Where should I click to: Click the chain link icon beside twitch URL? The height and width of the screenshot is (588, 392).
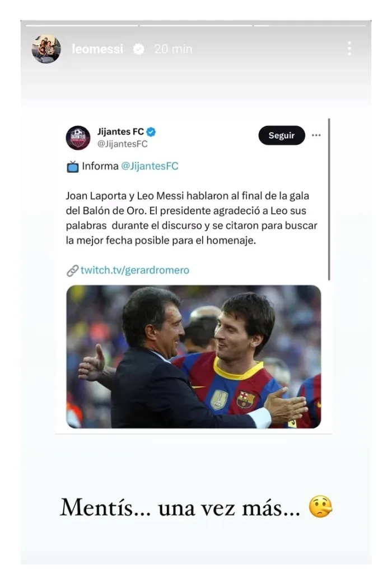pyautogui.click(x=72, y=270)
